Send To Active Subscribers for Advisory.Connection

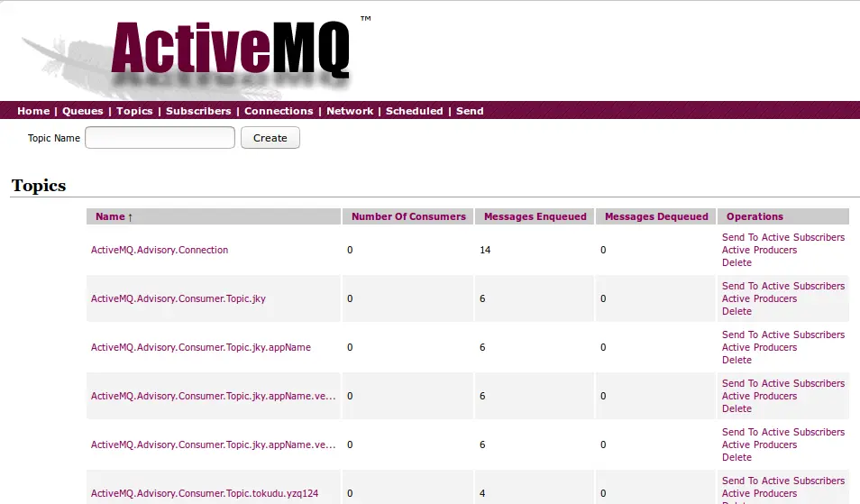point(783,237)
